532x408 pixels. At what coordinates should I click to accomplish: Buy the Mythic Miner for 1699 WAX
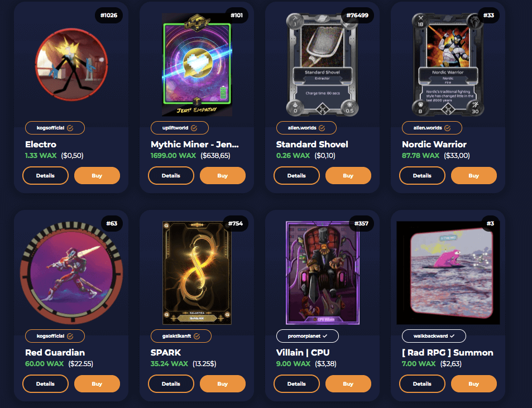223,176
